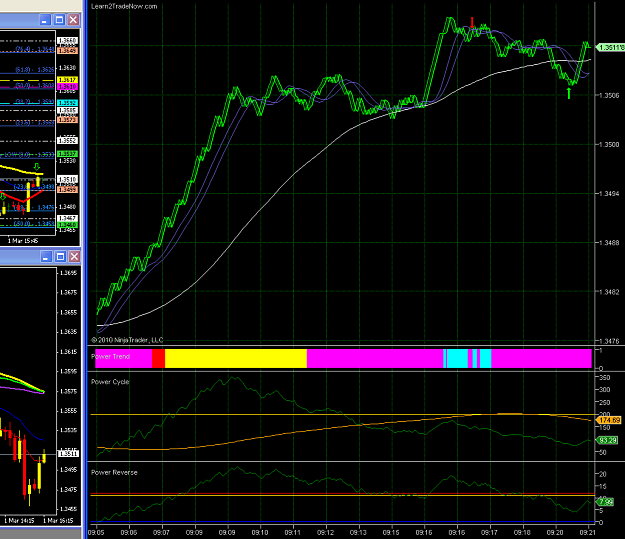
Task: Click the 09:12 time axis label
Action: (325, 532)
